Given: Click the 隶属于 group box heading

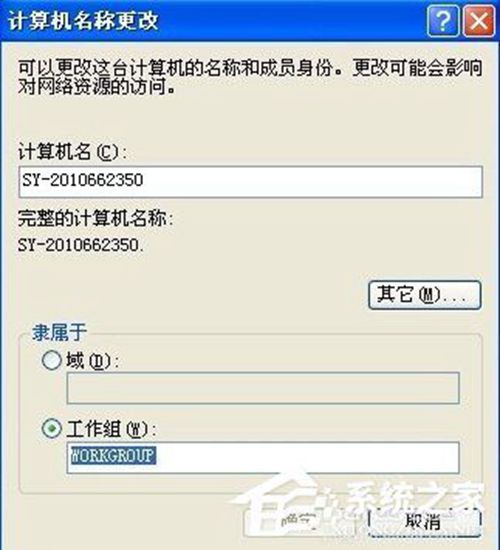Looking at the screenshot, I should [59, 332].
